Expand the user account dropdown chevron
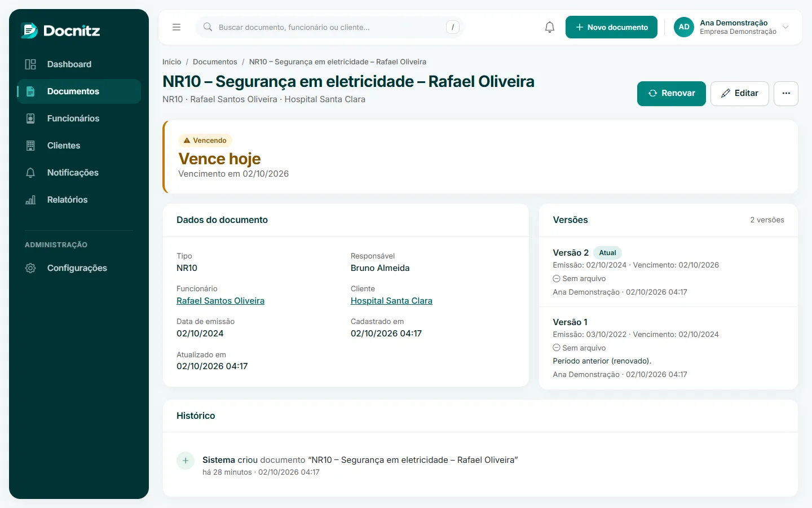Screen dimensions: 812x508 click(785, 27)
